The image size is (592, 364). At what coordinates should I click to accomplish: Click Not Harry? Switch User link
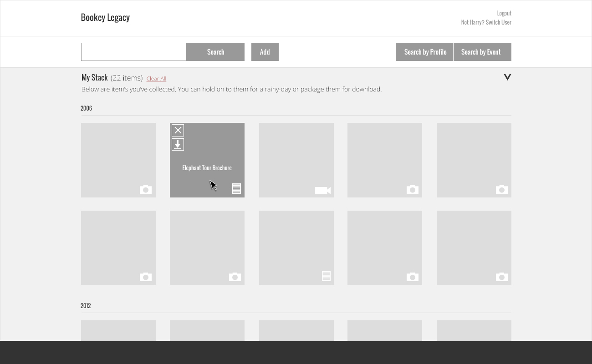(486, 22)
